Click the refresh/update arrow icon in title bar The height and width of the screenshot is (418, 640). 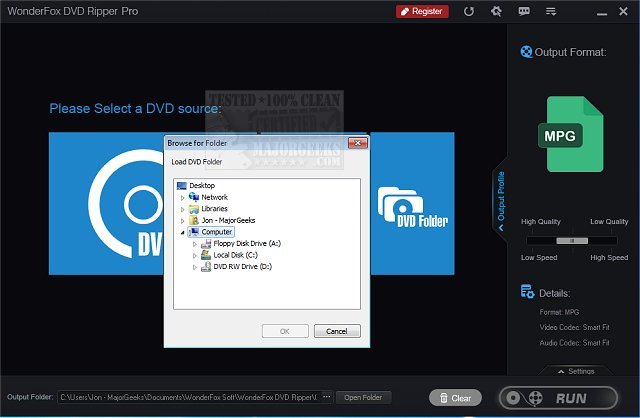pyautogui.click(x=469, y=11)
